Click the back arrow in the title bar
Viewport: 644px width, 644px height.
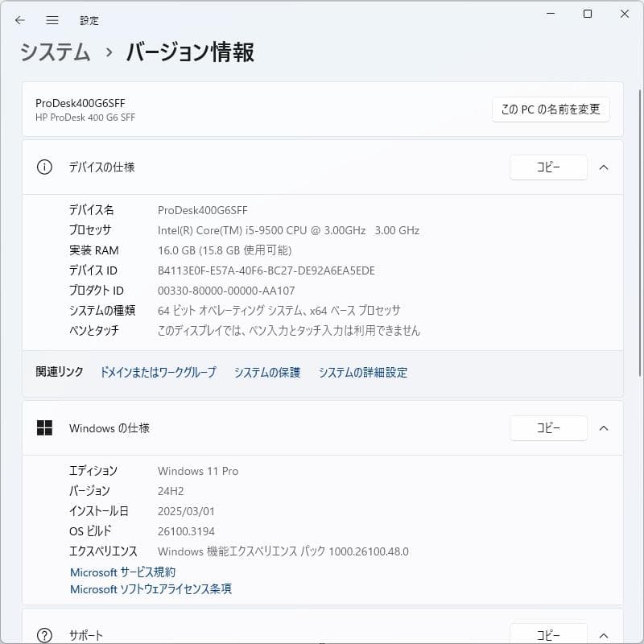20,20
